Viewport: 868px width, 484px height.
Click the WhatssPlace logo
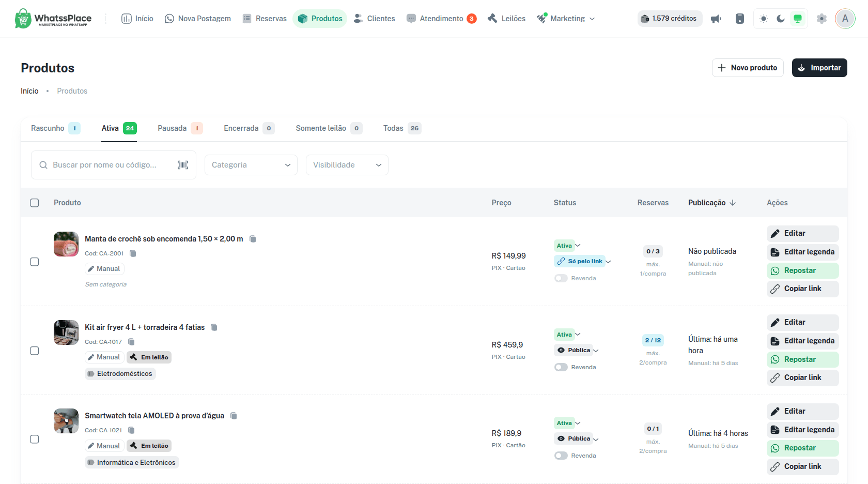[53, 19]
